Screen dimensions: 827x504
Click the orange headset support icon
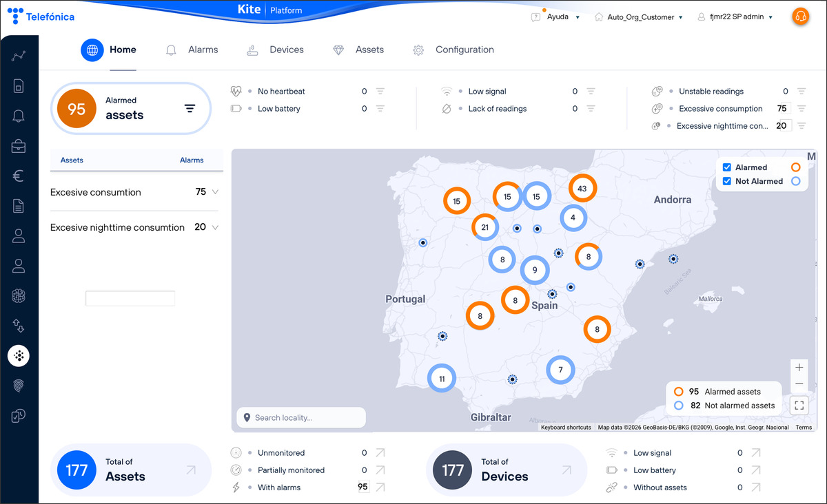click(x=800, y=17)
